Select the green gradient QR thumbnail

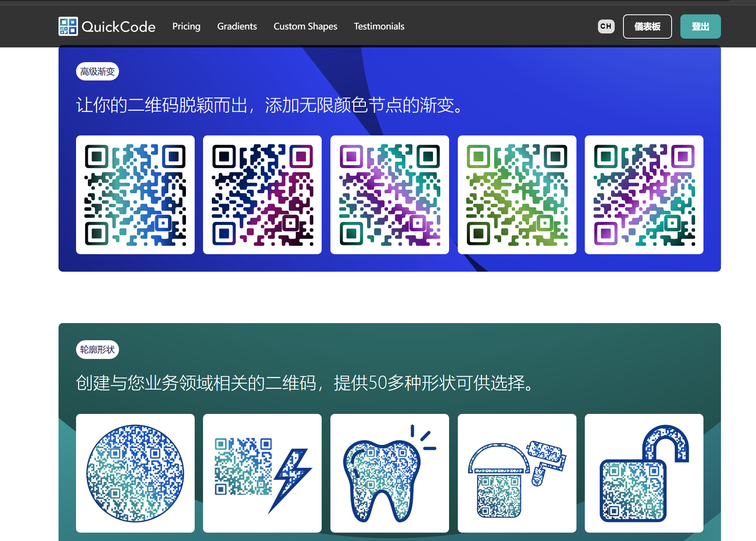click(x=517, y=195)
